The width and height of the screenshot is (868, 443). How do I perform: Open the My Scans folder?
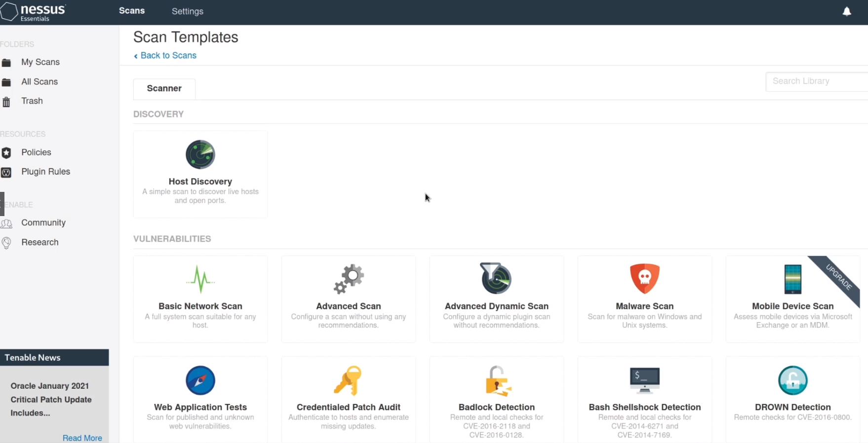pos(40,62)
